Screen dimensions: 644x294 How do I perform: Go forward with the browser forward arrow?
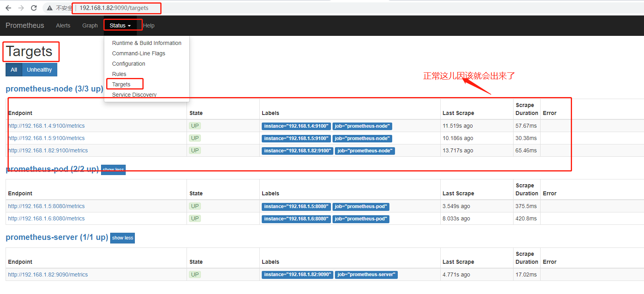[21, 8]
